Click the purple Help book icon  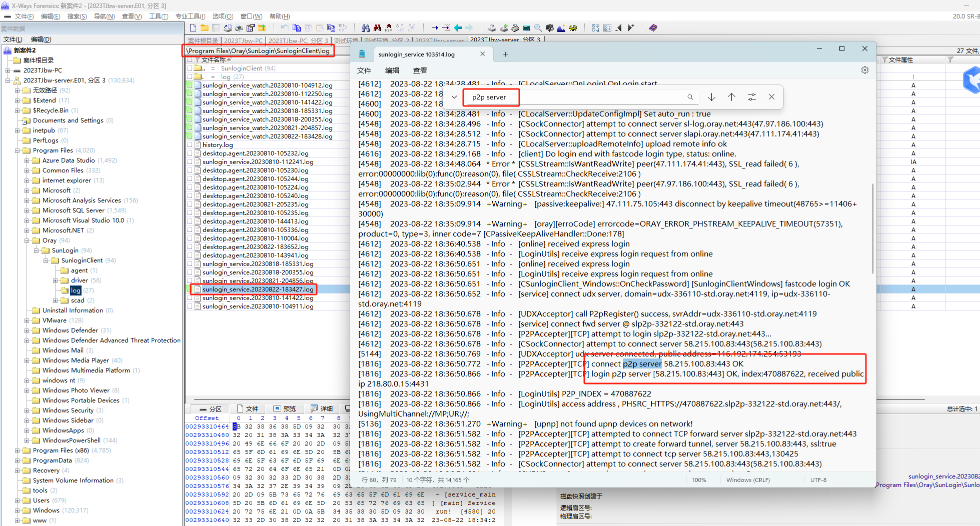click(x=653, y=28)
